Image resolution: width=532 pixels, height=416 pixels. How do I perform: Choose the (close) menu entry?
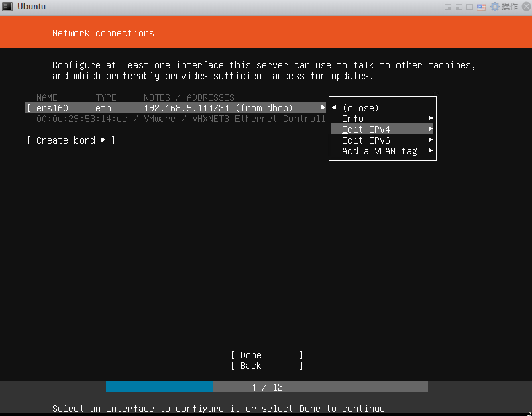point(360,108)
